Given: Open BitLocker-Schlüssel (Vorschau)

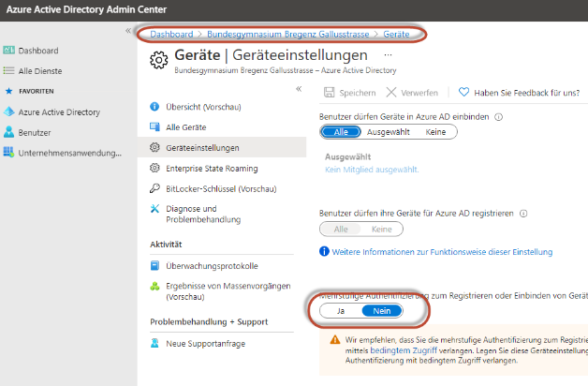Looking at the screenshot, I should pyautogui.click(x=221, y=188).
